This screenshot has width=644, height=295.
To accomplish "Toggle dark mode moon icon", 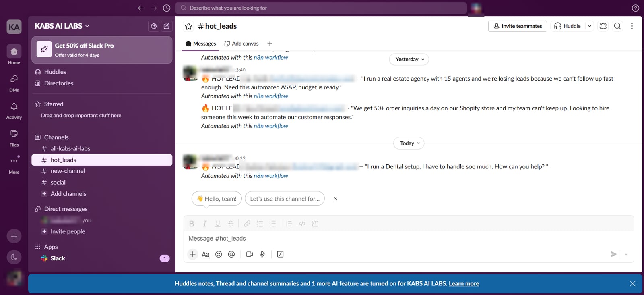I will [x=14, y=257].
